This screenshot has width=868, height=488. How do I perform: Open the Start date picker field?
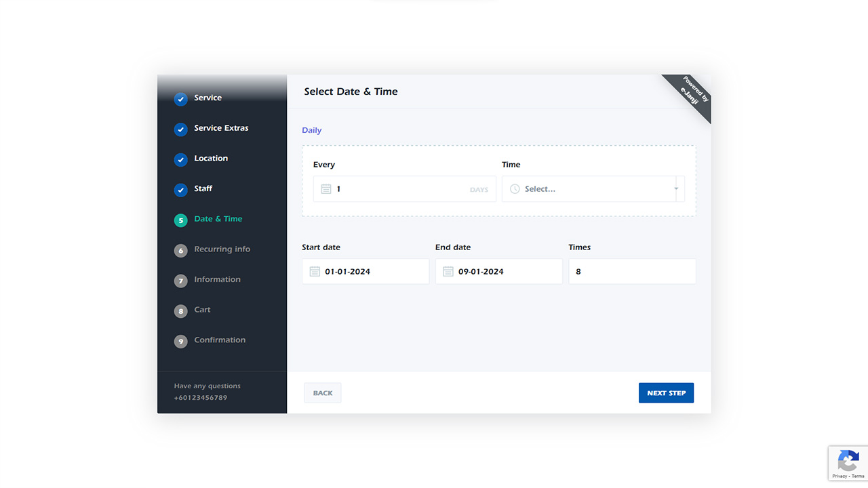pos(373,272)
